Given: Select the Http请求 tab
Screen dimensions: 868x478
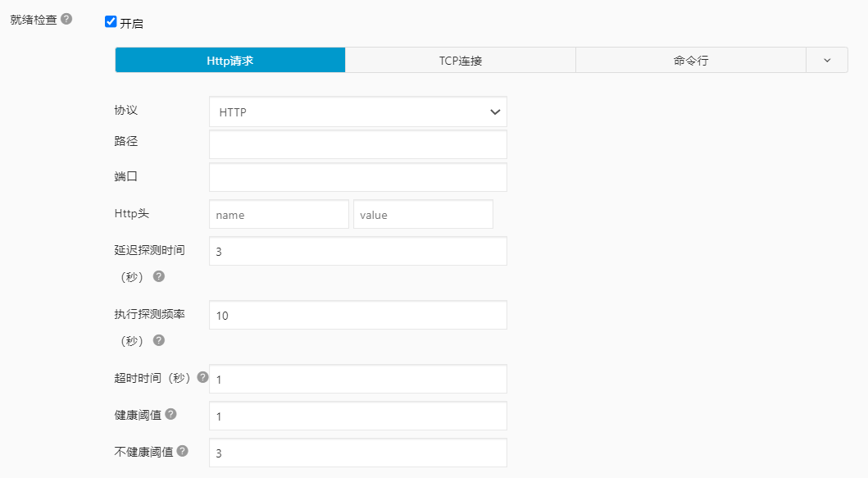Looking at the screenshot, I should 230,61.
